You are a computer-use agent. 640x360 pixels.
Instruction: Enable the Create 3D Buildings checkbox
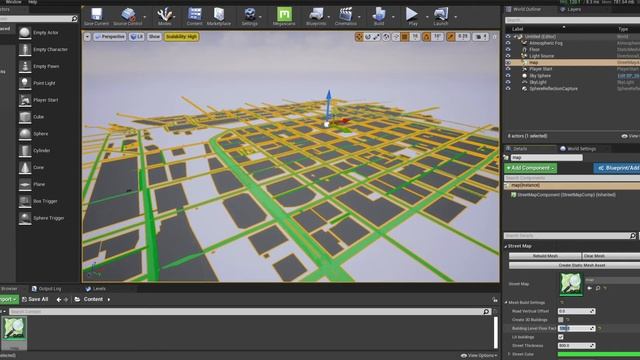(561, 320)
